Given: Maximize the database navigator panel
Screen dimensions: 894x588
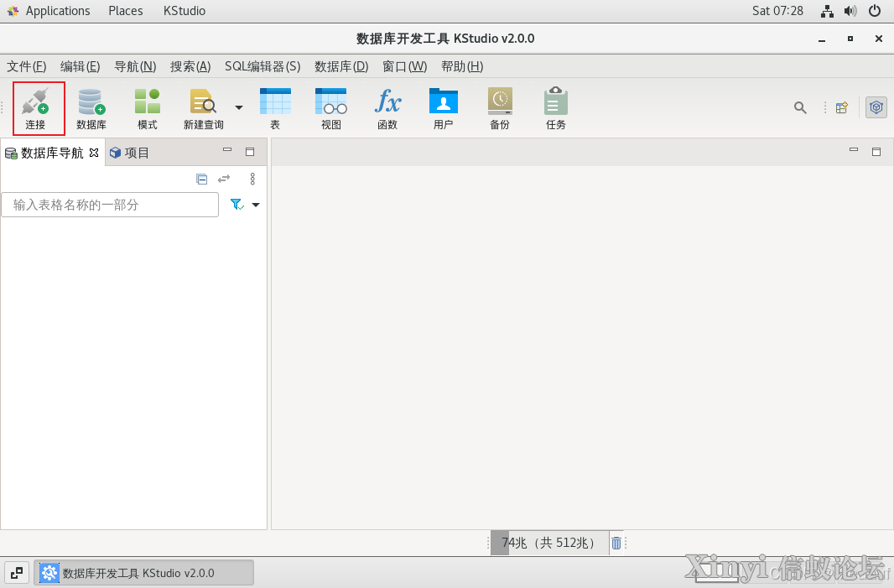Looking at the screenshot, I should tap(250, 152).
